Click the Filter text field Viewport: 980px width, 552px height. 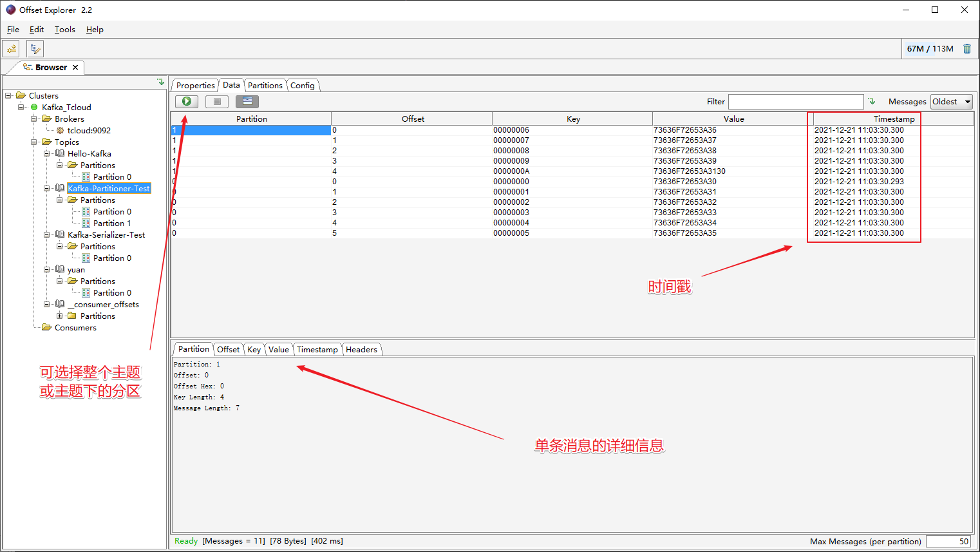pos(796,101)
